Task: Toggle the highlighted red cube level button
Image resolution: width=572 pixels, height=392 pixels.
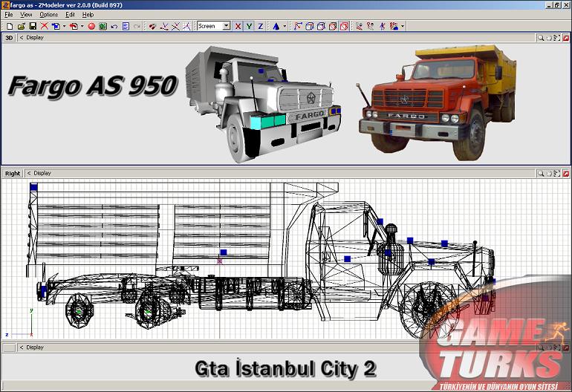Action: pos(344,26)
